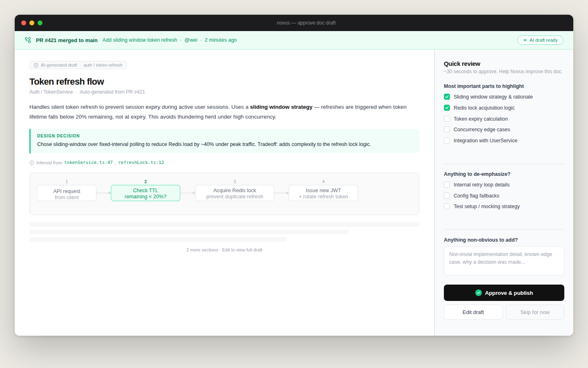Check Test setup / mocking strategy
588x368 pixels.
pyautogui.click(x=447, y=206)
